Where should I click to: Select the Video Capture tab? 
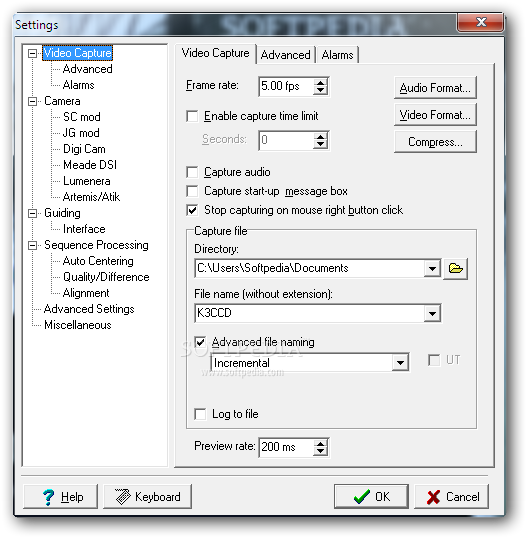[x=215, y=53]
